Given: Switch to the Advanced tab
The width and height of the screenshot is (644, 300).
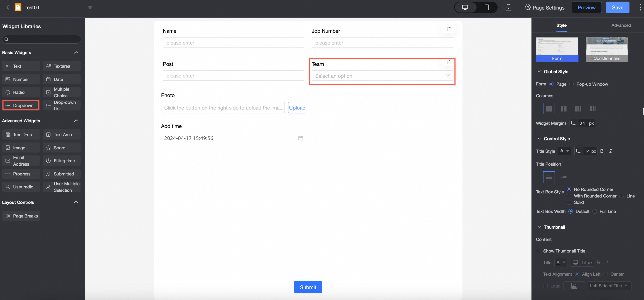Looking at the screenshot, I should pyautogui.click(x=621, y=25).
